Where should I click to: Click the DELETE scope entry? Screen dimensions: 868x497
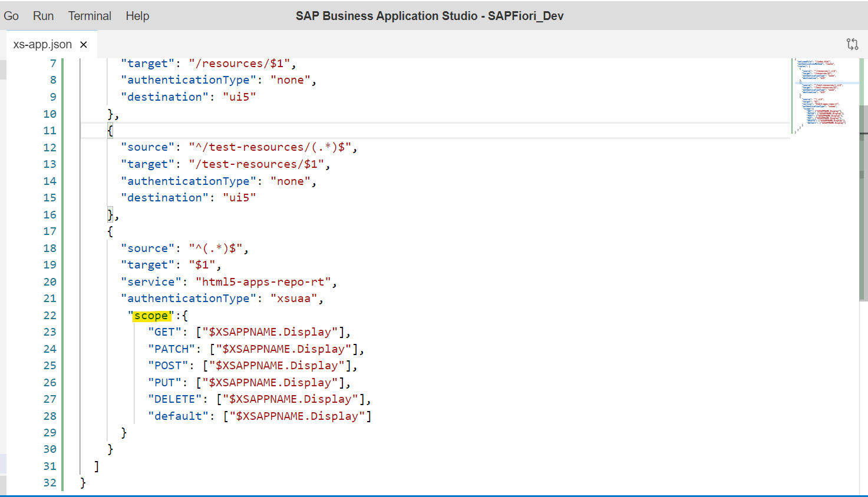pyautogui.click(x=259, y=399)
